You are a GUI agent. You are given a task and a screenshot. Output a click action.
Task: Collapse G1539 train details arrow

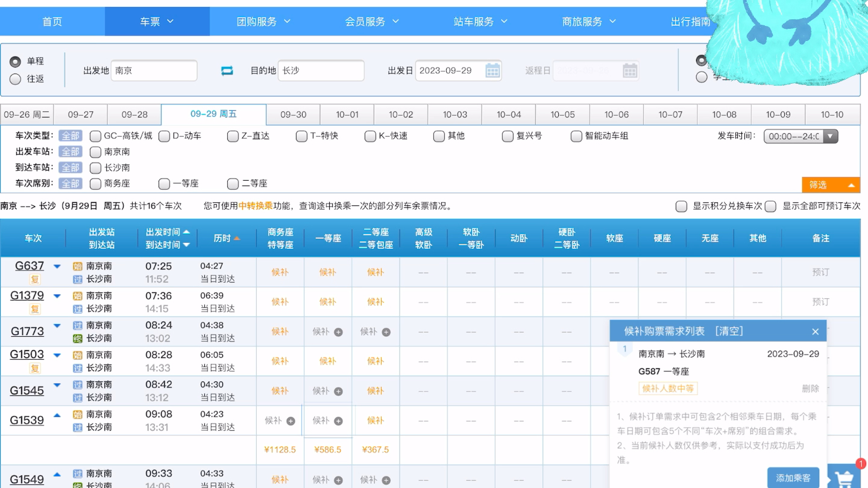click(x=57, y=414)
